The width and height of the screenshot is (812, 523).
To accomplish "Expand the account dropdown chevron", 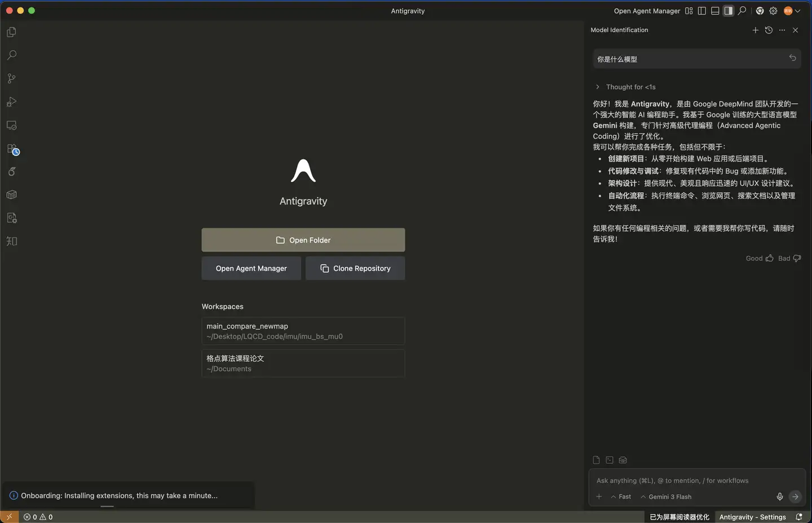I will pos(797,11).
